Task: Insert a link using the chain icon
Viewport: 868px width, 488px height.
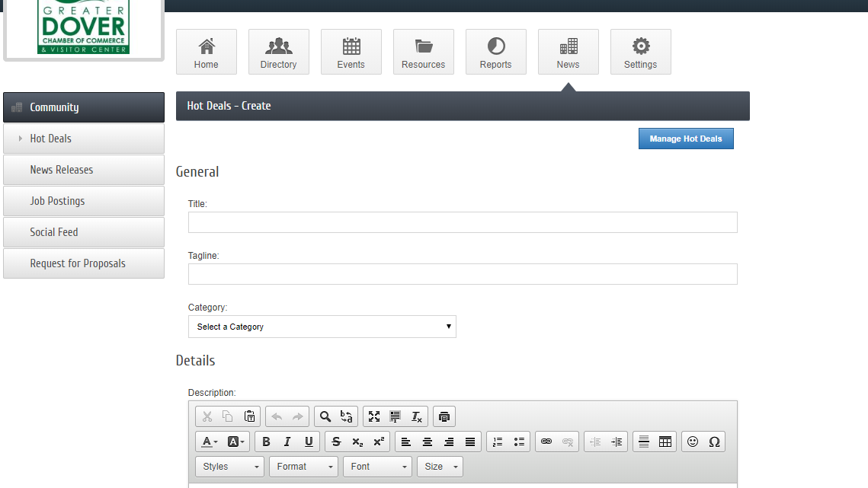Action: [546, 442]
